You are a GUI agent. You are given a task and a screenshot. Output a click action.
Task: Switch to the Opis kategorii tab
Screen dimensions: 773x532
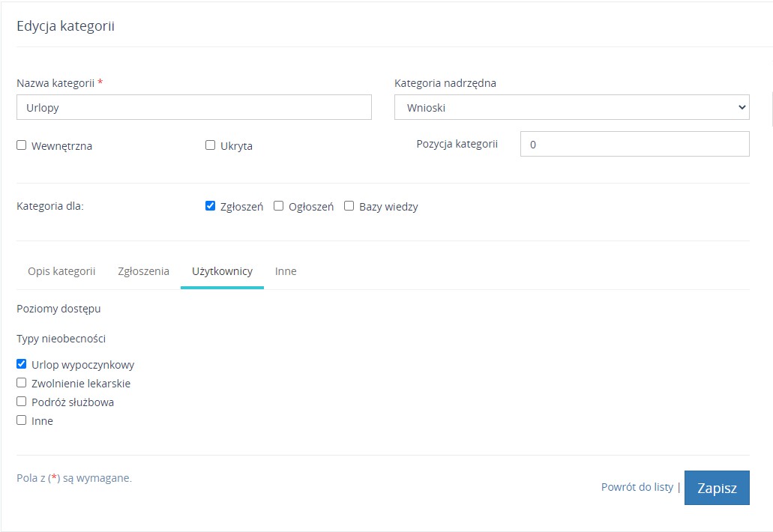(x=61, y=271)
